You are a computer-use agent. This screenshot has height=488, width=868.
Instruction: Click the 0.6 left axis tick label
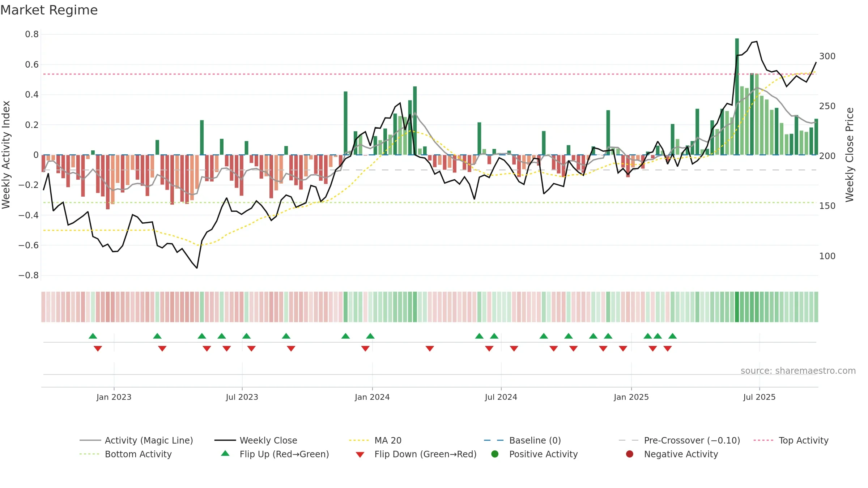[32, 65]
